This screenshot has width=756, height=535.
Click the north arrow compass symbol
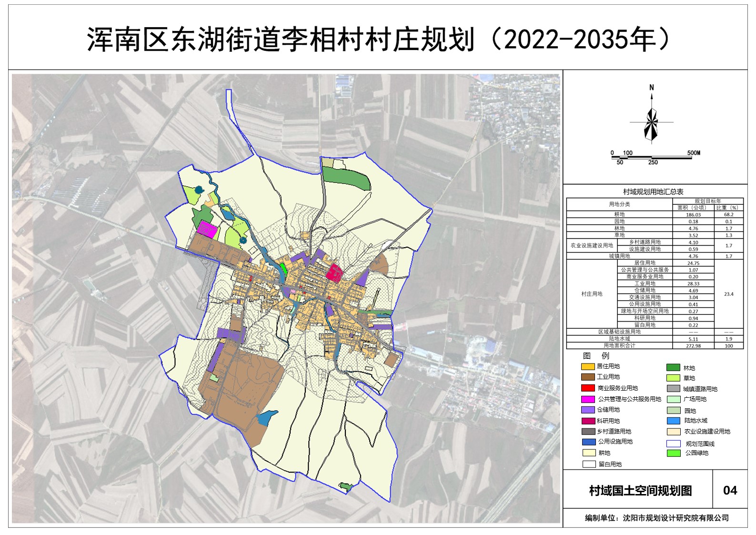point(651,122)
